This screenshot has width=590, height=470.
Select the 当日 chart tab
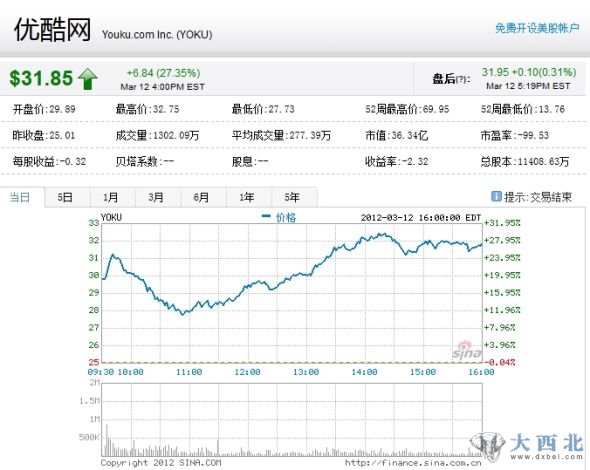(x=20, y=197)
